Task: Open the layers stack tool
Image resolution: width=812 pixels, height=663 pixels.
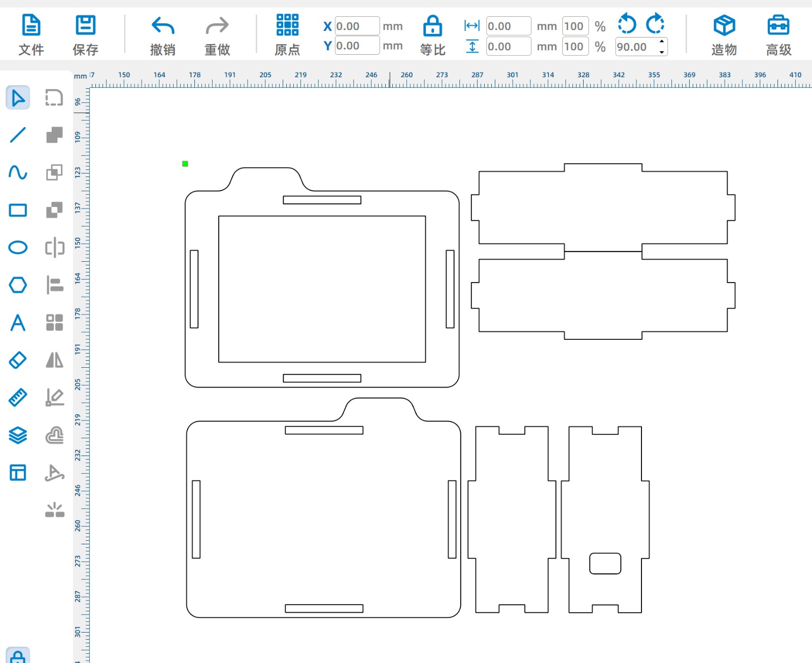Action: coord(18,435)
